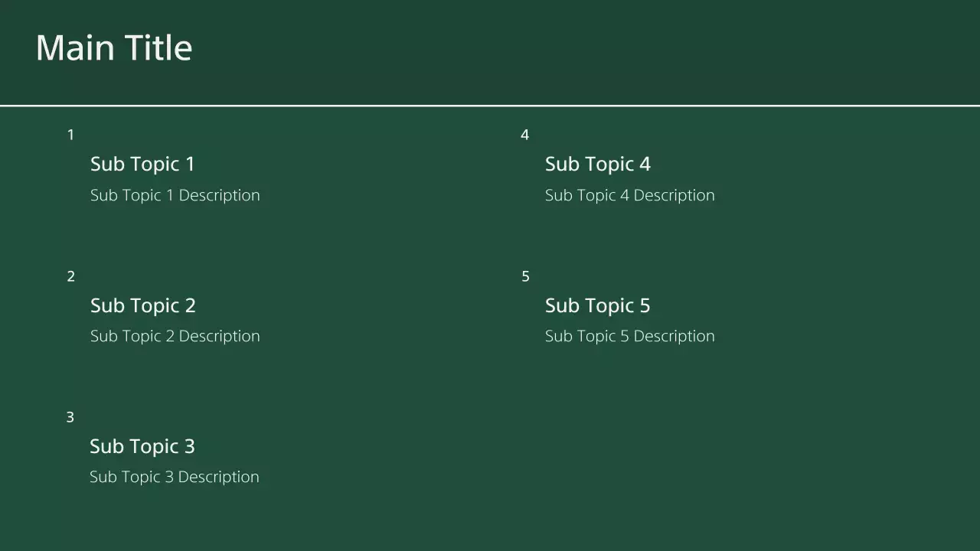The image size is (980, 551).
Task: Click the Sub Topic 4 heading
Action: [597, 165]
